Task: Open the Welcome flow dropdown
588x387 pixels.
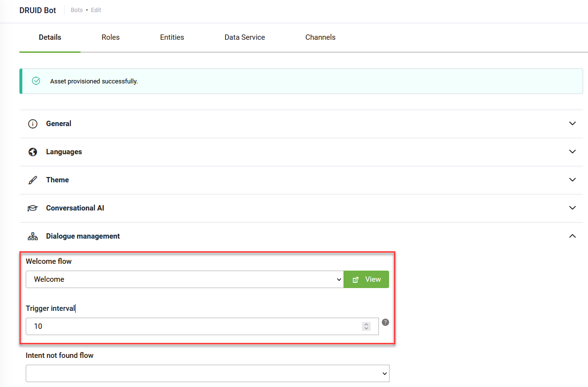Action: tap(184, 279)
